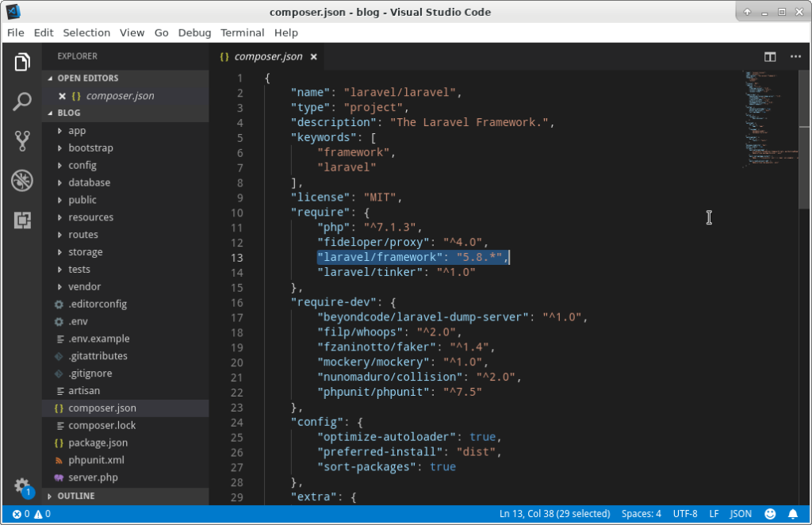Open the Search view in activity bar
The height and width of the screenshot is (525, 812).
(x=21, y=102)
